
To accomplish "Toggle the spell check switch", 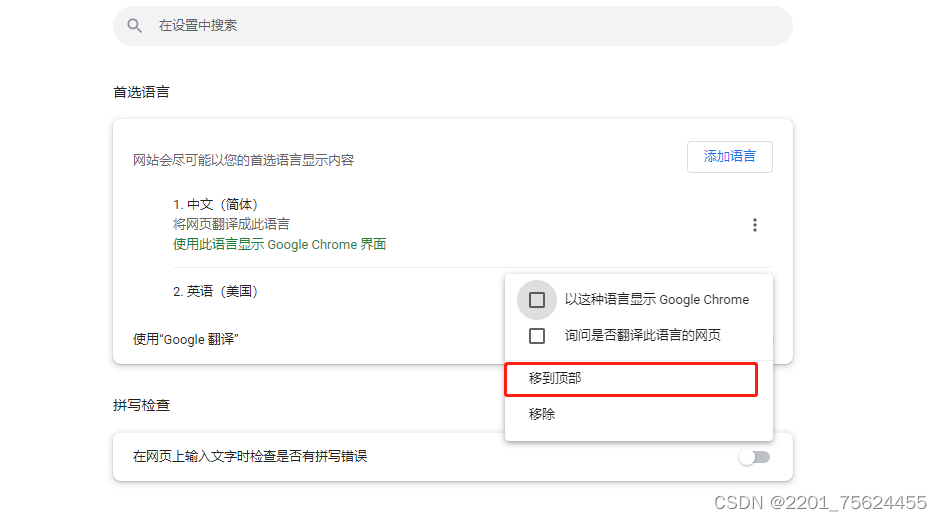I will 755,457.
